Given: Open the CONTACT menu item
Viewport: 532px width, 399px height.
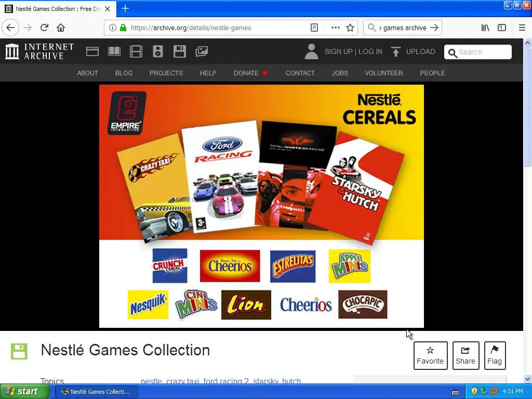Looking at the screenshot, I should point(300,73).
